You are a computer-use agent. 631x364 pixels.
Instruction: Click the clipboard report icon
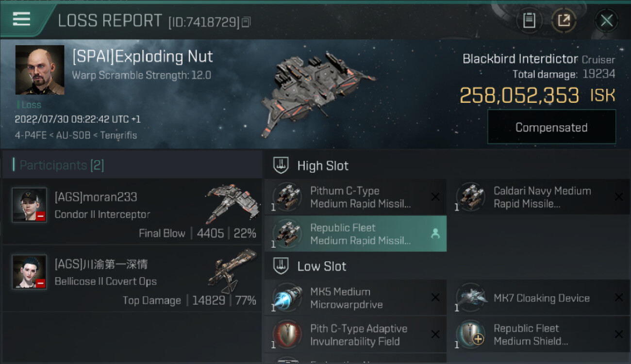click(529, 20)
